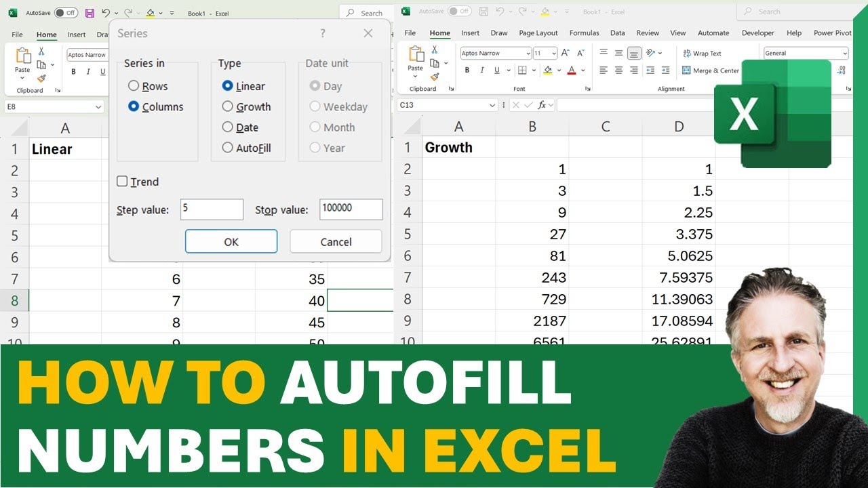This screenshot has height=488, width=868.
Task: Click Wrap Text button
Action: point(702,54)
